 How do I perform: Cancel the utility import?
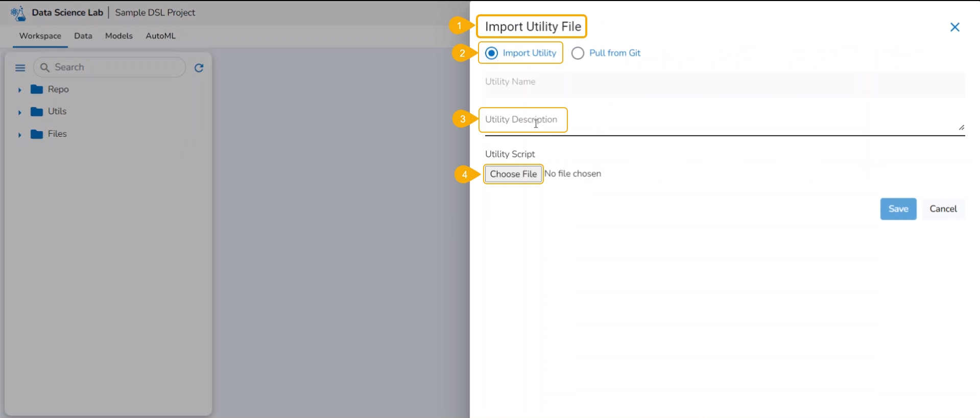click(x=943, y=209)
